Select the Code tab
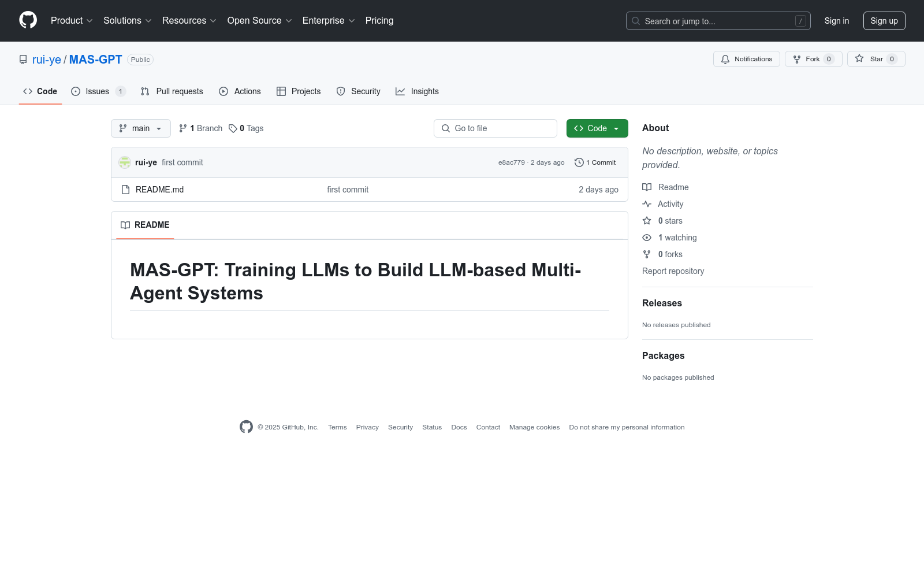The width and height of the screenshot is (924, 578). click(x=40, y=91)
